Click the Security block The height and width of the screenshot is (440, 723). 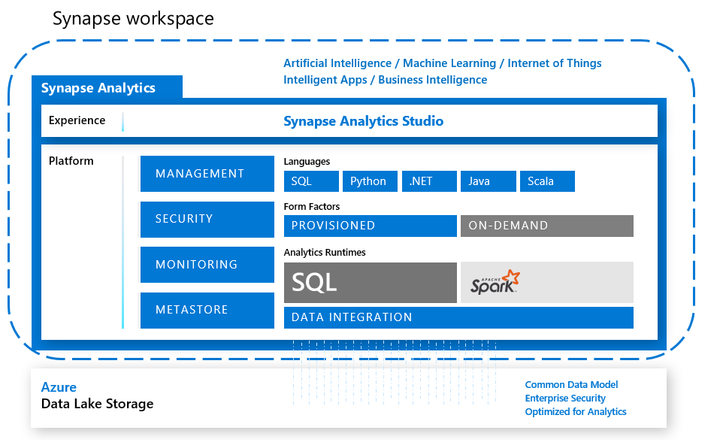coord(207,219)
